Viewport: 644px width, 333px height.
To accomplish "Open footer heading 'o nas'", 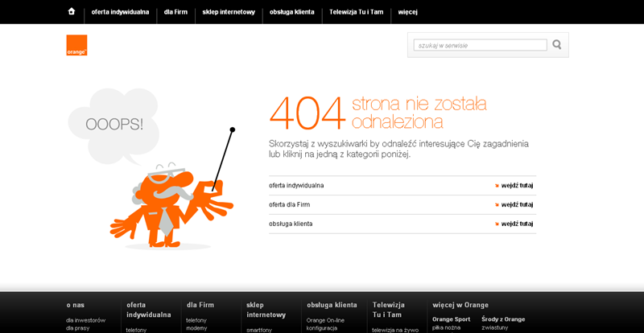I will 75,305.
